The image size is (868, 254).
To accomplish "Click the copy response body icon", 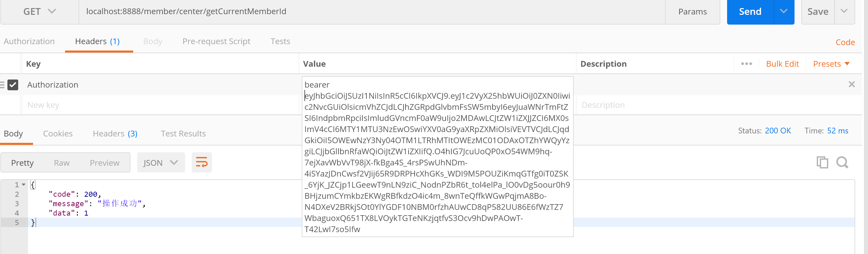I will pyautogui.click(x=822, y=163).
